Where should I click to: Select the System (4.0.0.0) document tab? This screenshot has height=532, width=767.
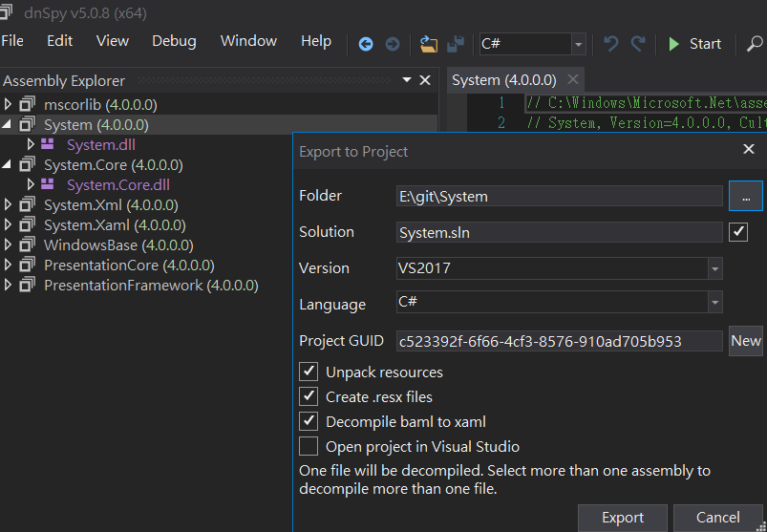click(503, 79)
